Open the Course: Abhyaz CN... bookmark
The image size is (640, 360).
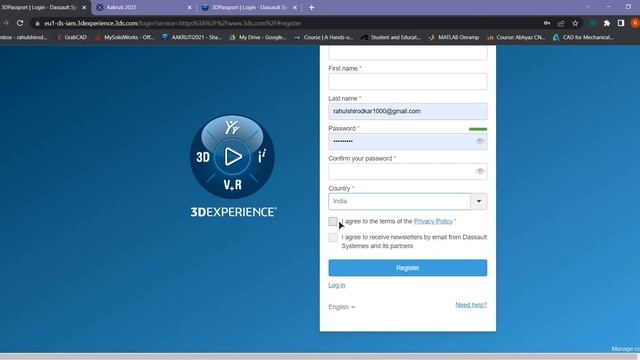(516, 37)
